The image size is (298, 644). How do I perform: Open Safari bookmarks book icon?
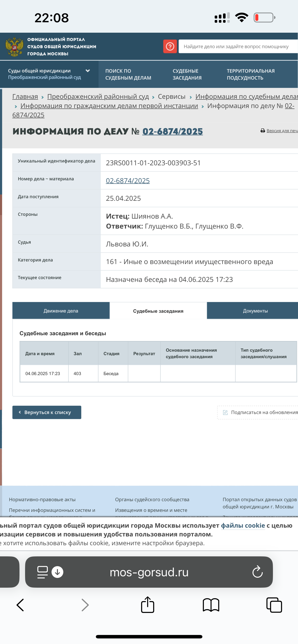(211, 605)
